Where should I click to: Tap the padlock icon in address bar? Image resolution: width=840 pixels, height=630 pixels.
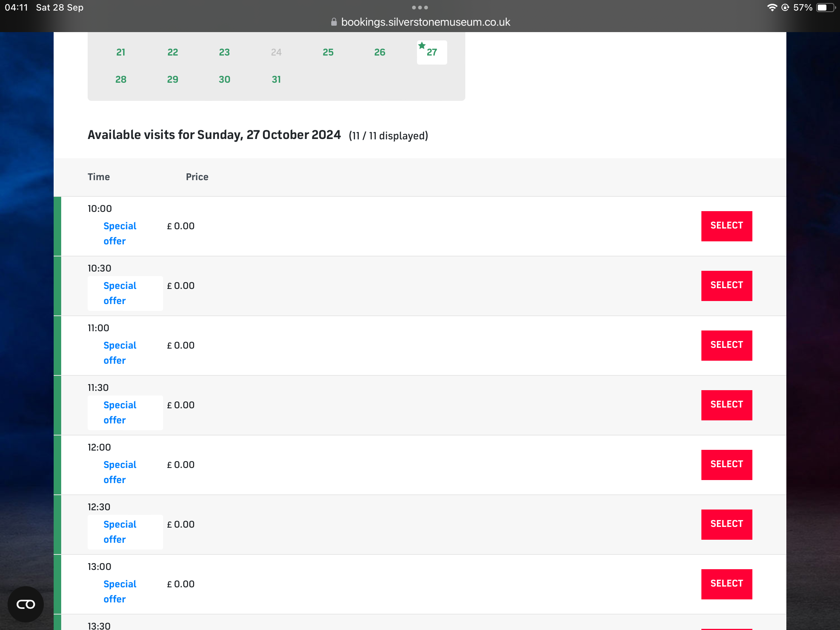click(334, 22)
